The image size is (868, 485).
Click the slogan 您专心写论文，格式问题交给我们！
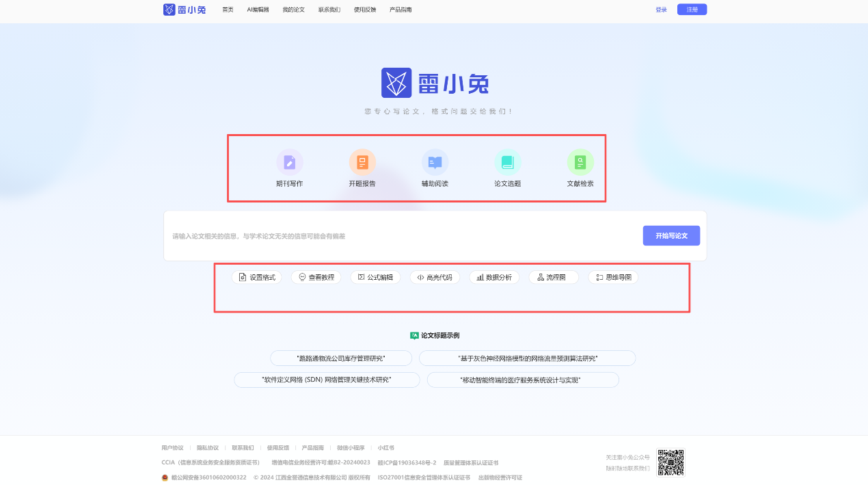[438, 111]
